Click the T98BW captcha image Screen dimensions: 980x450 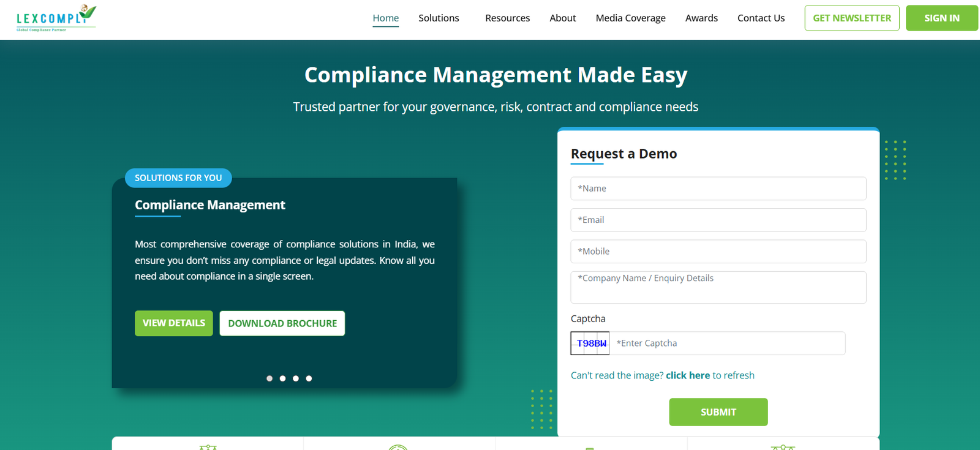[x=590, y=343]
